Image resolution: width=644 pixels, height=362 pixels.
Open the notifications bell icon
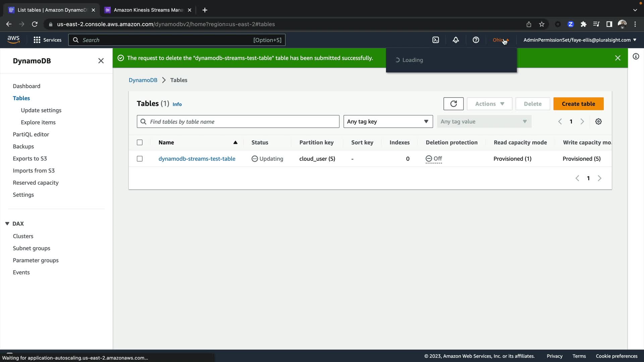[x=455, y=40]
